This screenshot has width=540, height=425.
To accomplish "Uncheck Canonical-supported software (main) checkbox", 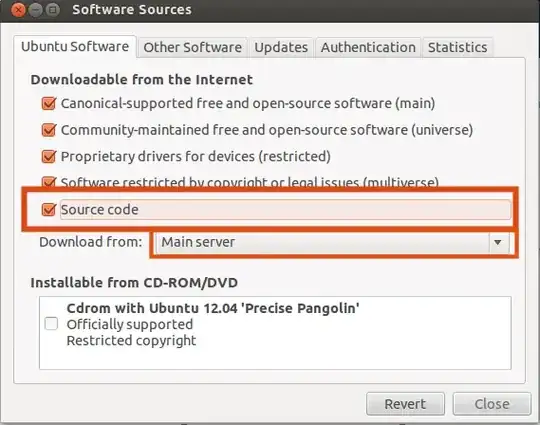I will pos(49,103).
